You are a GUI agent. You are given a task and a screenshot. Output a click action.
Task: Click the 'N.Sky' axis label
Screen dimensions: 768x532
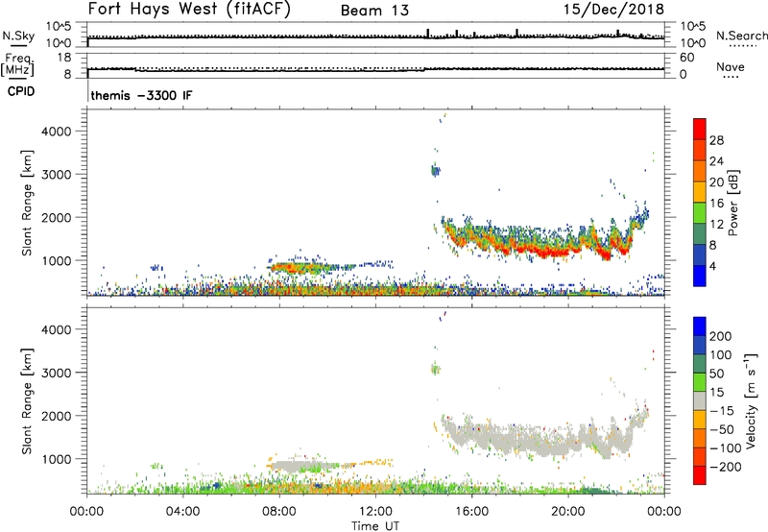(18, 36)
